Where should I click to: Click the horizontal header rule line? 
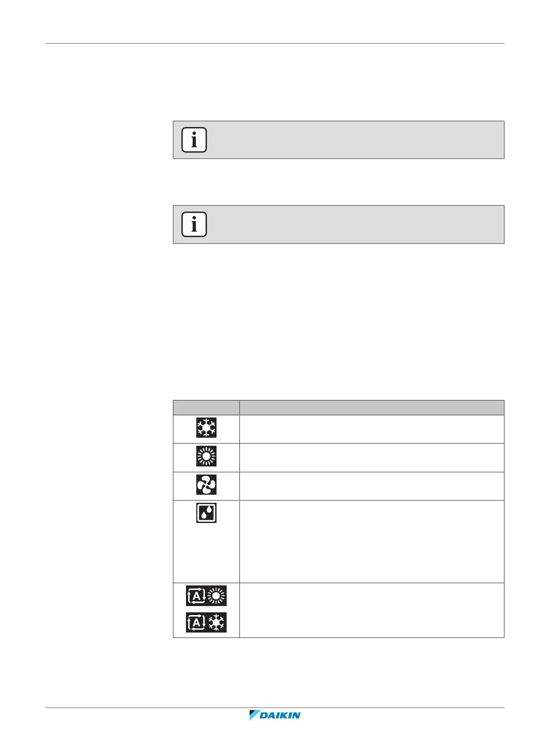(x=275, y=44)
